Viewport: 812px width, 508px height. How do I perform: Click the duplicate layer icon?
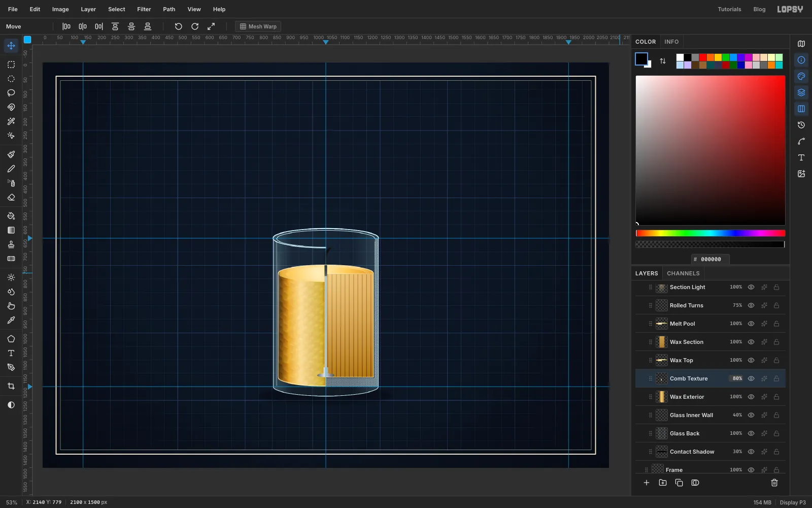click(x=679, y=483)
